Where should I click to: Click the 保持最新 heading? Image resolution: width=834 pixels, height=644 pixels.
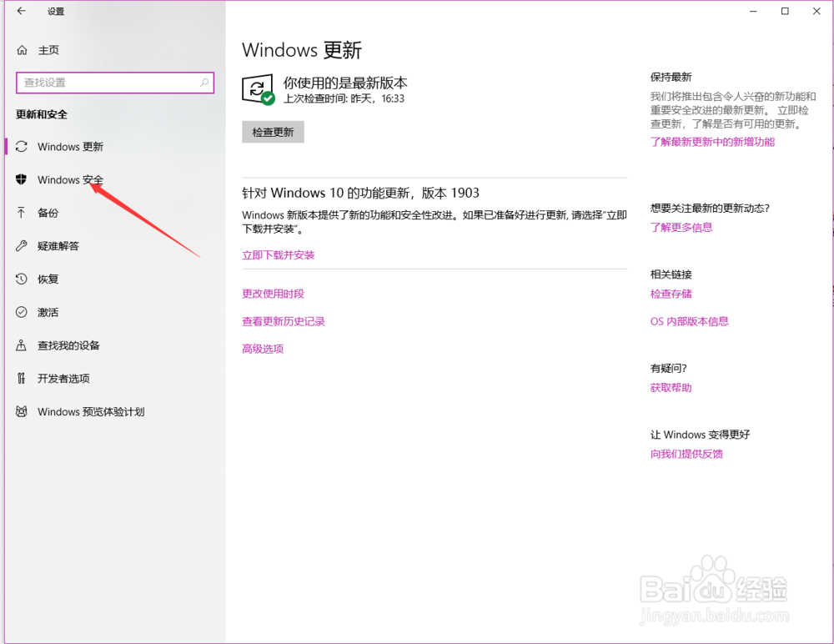click(x=671, y=78)
